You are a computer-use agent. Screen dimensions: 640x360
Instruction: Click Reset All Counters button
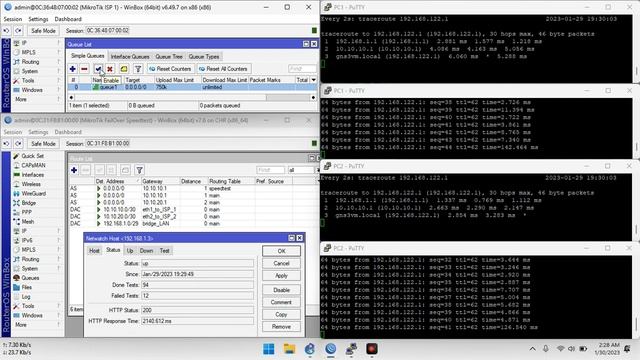[x=223, y=69]
